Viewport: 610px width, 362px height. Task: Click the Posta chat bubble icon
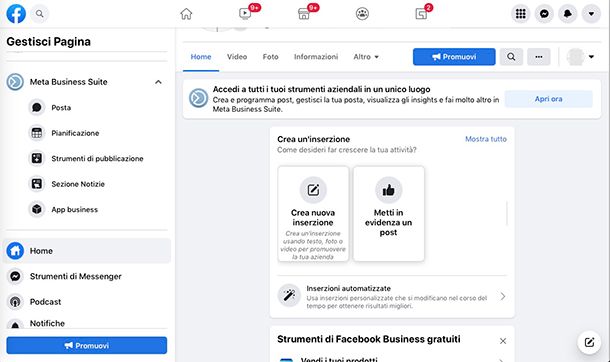pos(37,107)
